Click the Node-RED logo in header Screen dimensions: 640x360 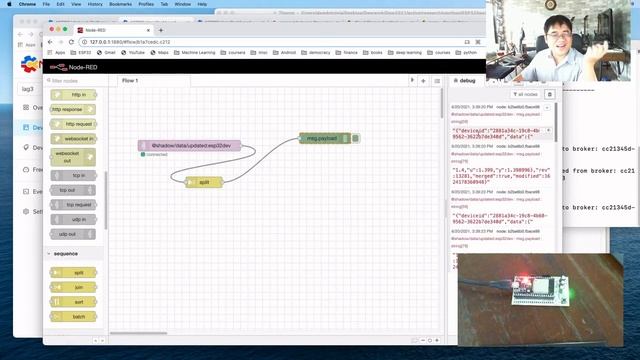(x=74, y=67)
